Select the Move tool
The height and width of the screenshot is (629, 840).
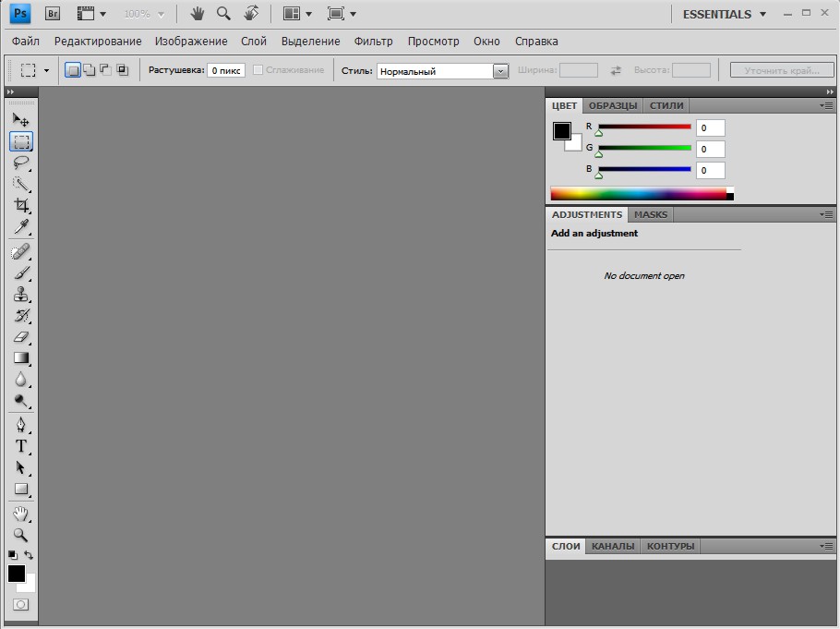click(21, 119)
